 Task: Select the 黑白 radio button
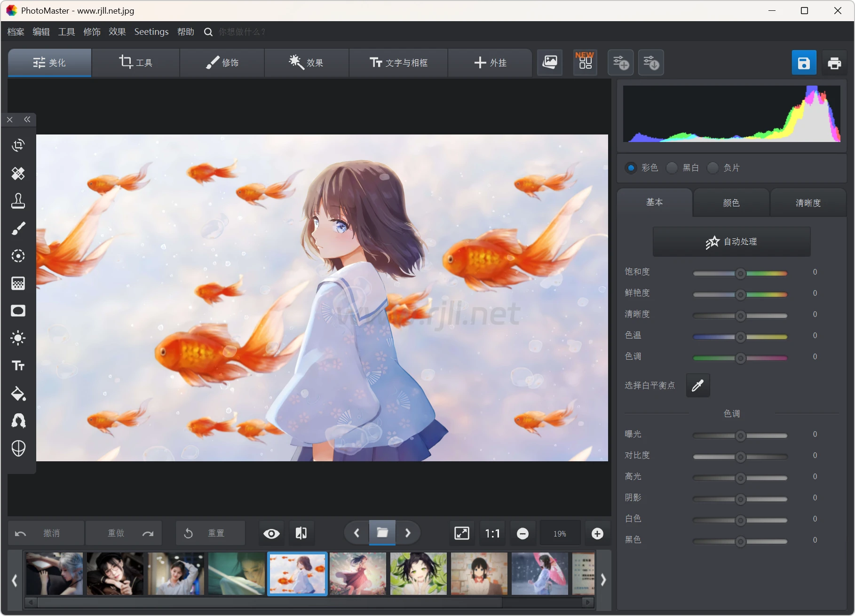(x=672, y=168)
